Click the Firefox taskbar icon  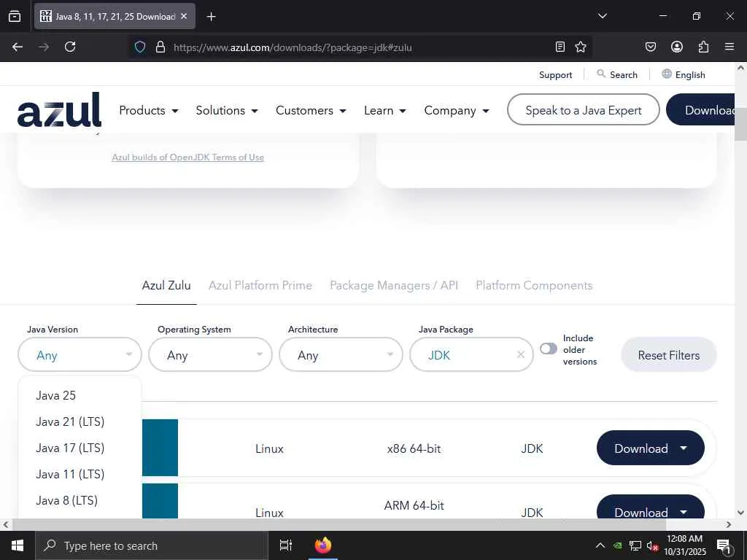tap(323, 545)
